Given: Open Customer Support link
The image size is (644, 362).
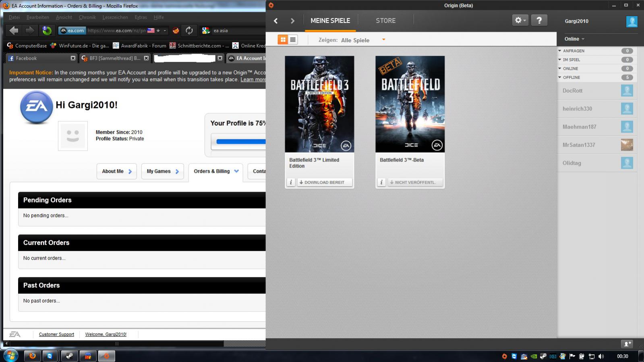Looking at the screenshot, I should (56, 334).
